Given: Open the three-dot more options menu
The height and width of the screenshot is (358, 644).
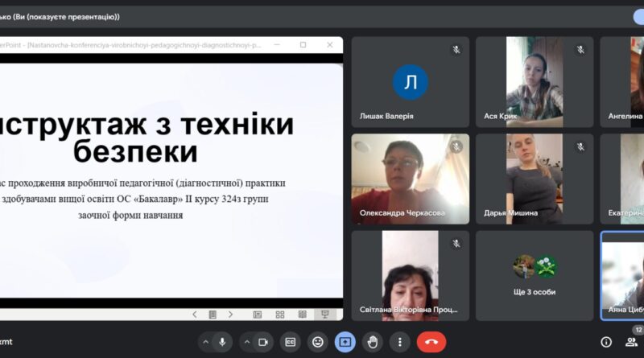Looking at the screenshot, I should pyautogui.click(x=399, y=342).
